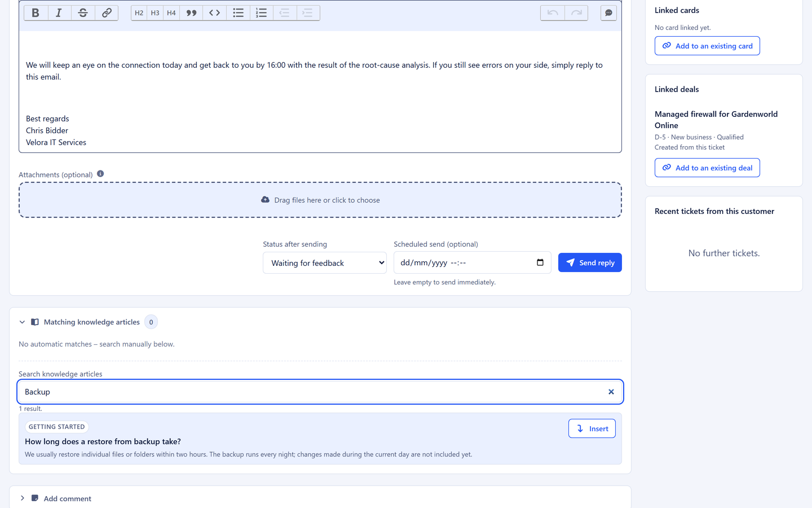Insert a blockquote
The width and height of the screenshot is (812, 508).
191,13
